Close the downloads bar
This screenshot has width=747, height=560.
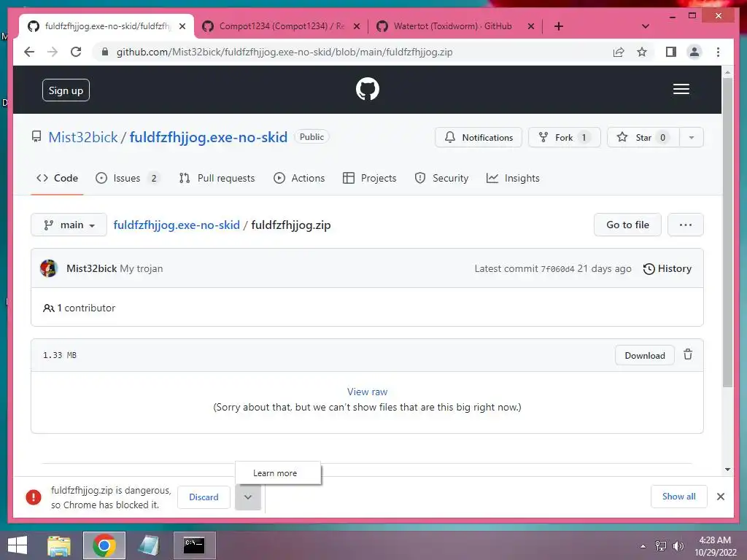pos(720,497)
